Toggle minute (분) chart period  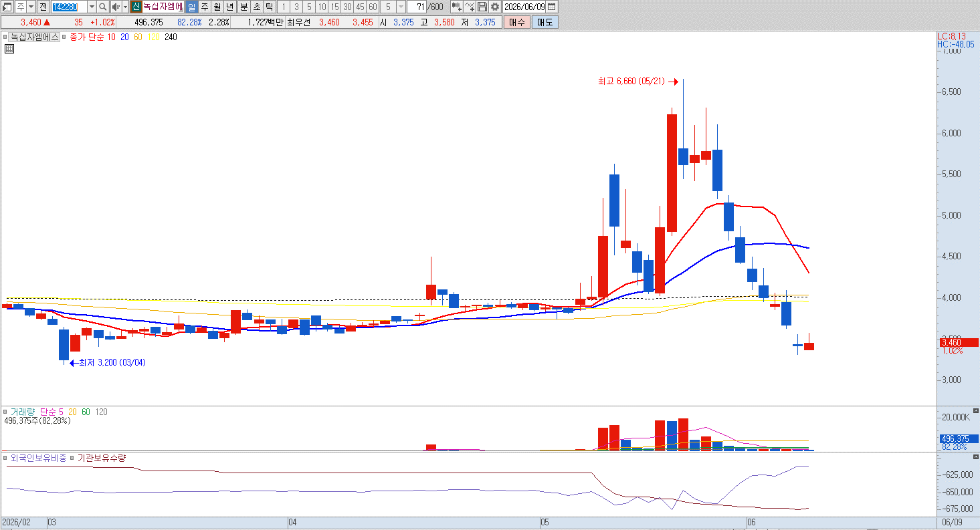coord(243,7)
